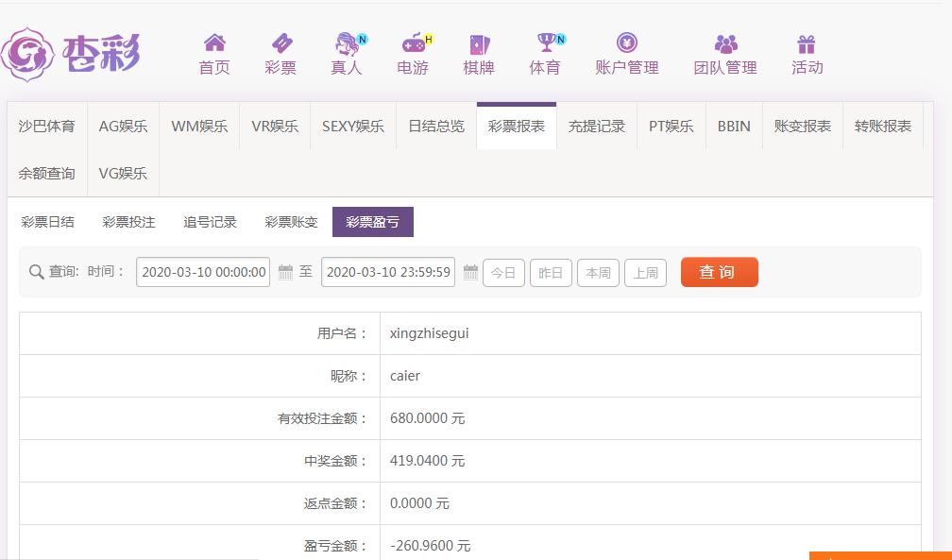Click the 上周 quick range button
This screenshot has height=560, width=952.
pyautogui.click(x=645, y=273)
